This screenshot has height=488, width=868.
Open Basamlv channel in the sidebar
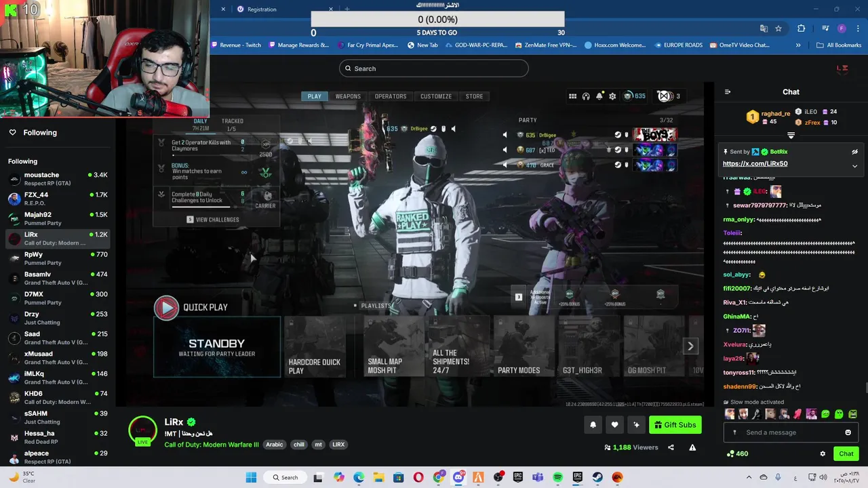tap(58, 278)
